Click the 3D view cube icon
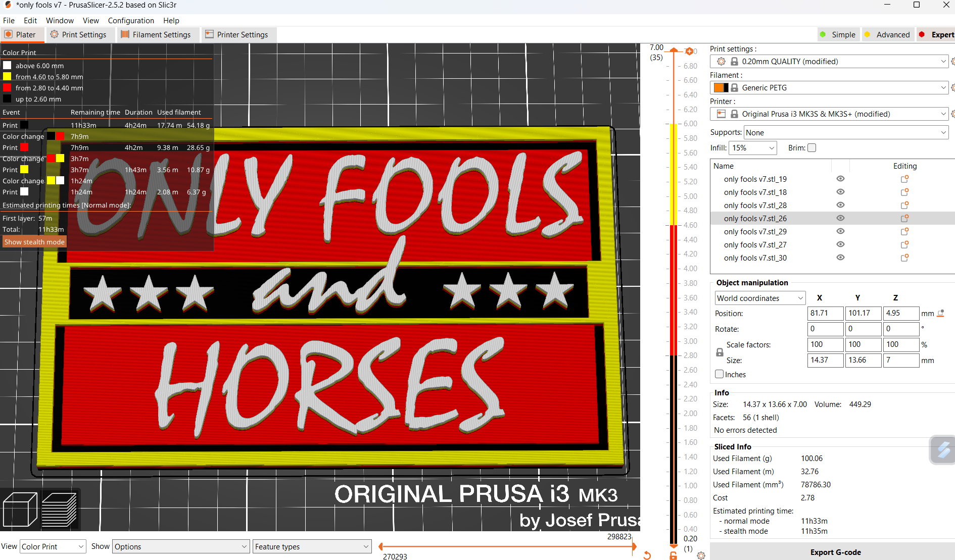Image resolution: width=955 pixels, height=560 pixels. coord(20,509)
